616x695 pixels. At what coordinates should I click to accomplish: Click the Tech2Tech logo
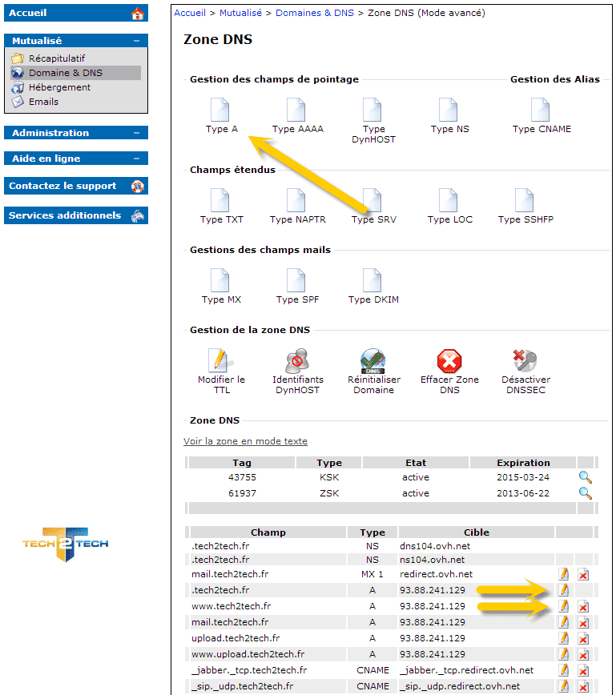tap(65, 544)
